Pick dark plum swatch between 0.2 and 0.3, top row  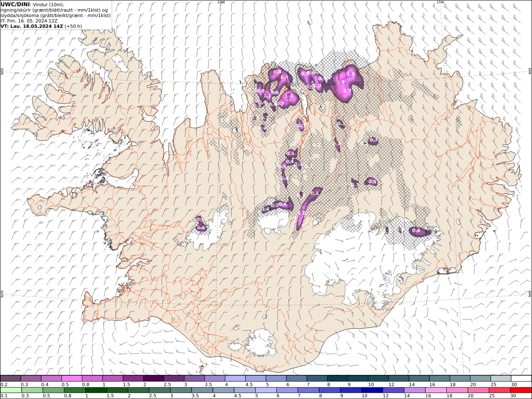[x=10, y=379]
